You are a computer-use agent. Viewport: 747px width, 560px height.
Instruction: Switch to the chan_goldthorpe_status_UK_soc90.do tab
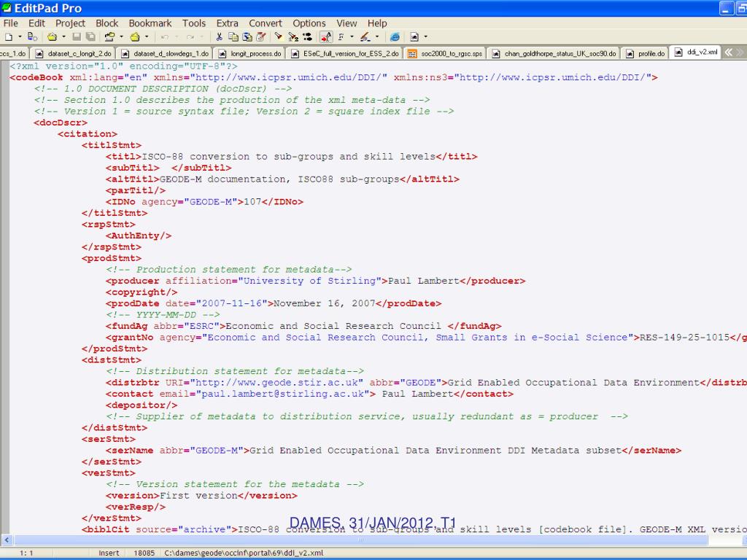(x=554, y=53)
